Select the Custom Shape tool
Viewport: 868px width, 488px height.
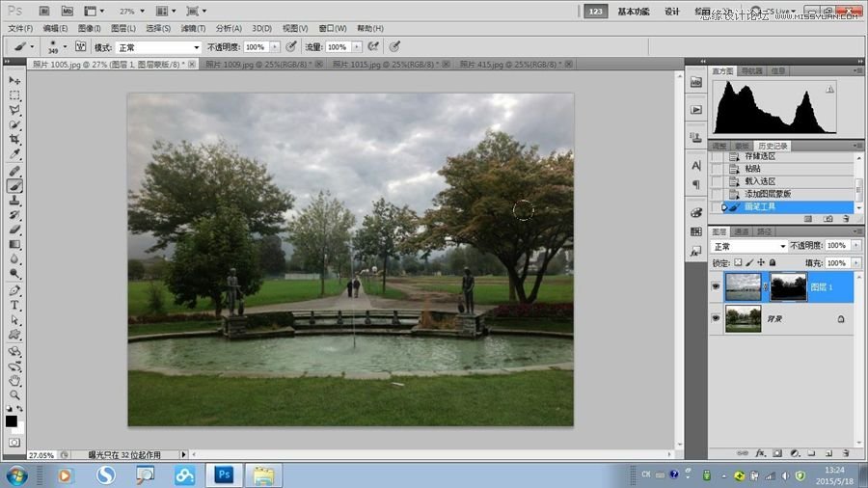[x=14, y=335]
